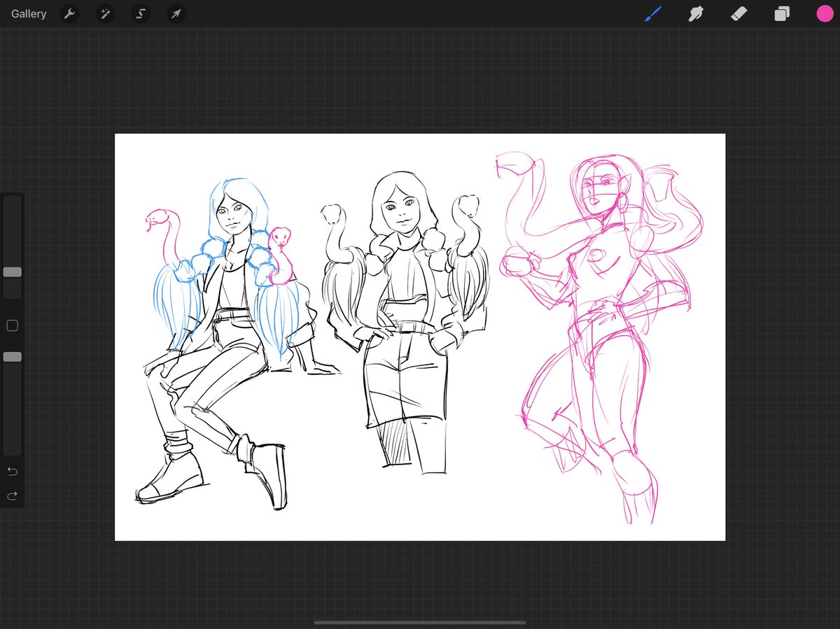Viewport: 840px width, 629px height.
Task: Open the Layers panel
Action: click(782, 14)
